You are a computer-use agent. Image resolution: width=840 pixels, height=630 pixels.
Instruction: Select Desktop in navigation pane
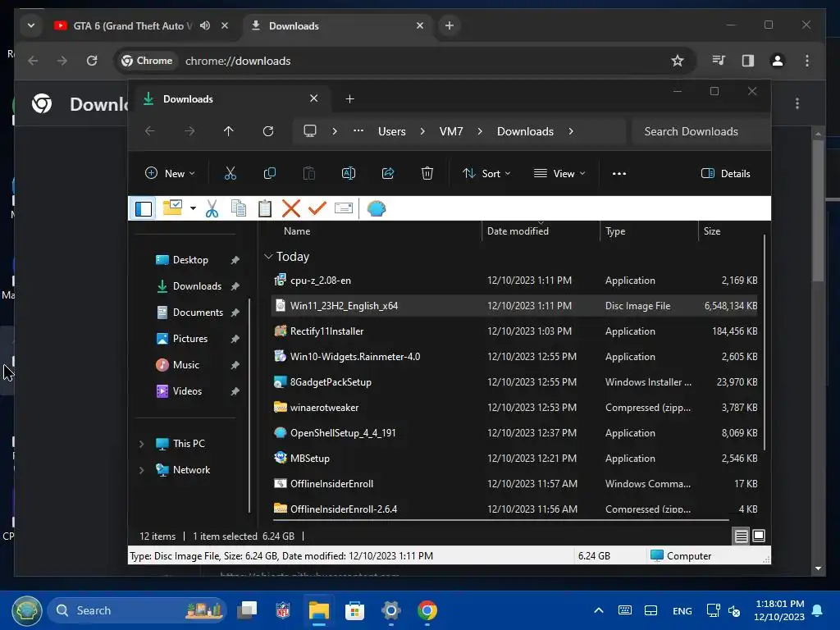[190, 260]
